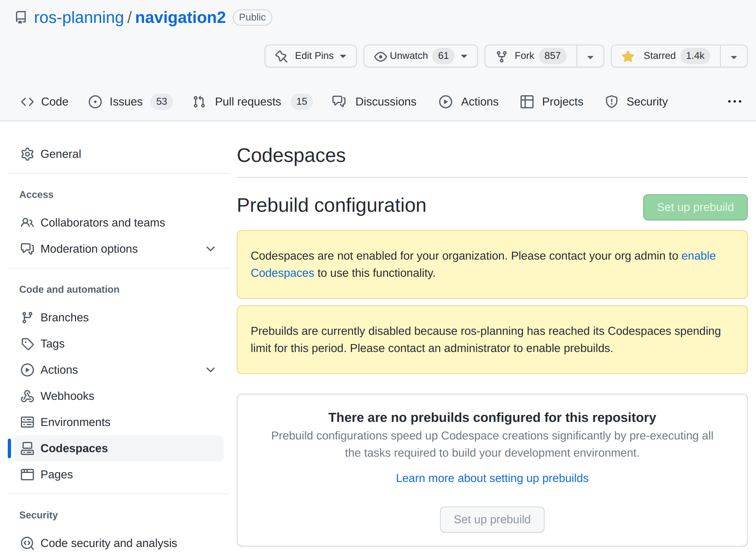Click the Webhooks icon in sidebar
The width and height of the screenshot is (756, 558).
tap(27, 396)
